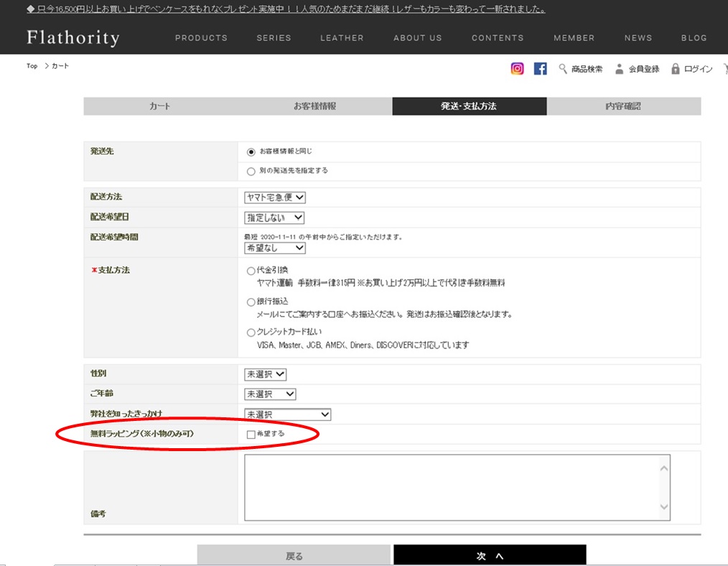Image resolution: width=728 pixels, height=566 pixels.
Task: Click the login padlock icon
Action: [x=676, y=69]
